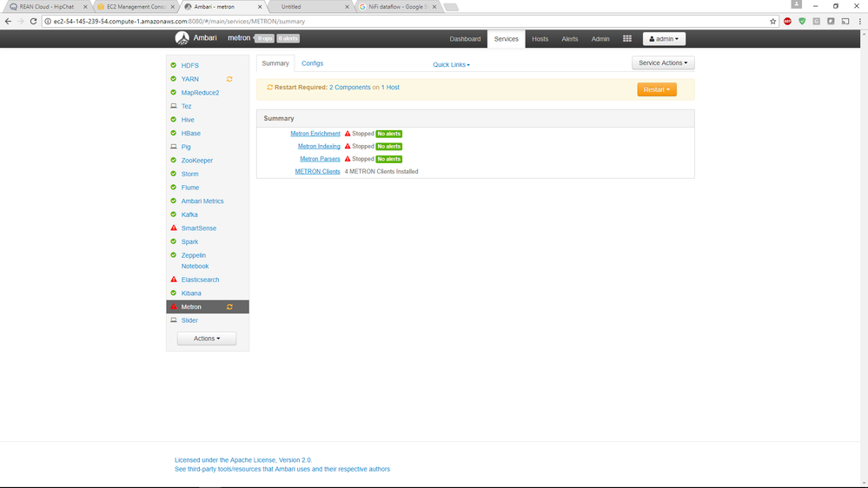Select Kafka service in sidebar
The image size is (868, 488).
coord(189,214)
